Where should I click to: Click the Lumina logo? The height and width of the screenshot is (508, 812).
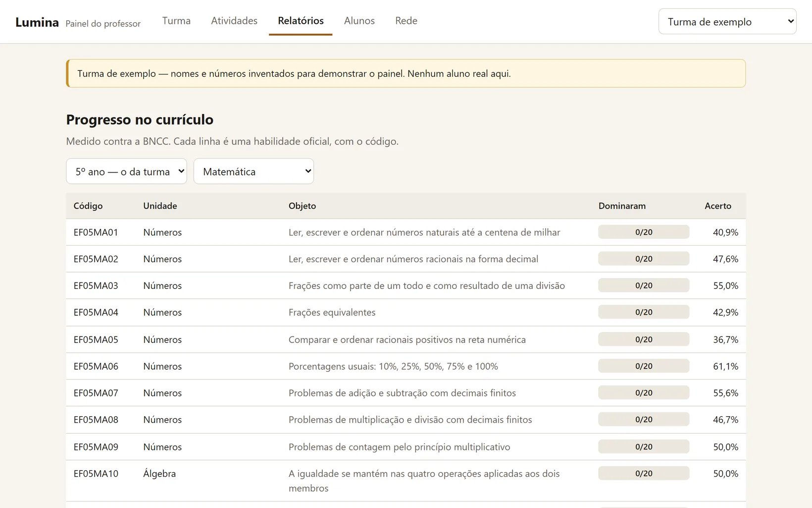point(37,22)
